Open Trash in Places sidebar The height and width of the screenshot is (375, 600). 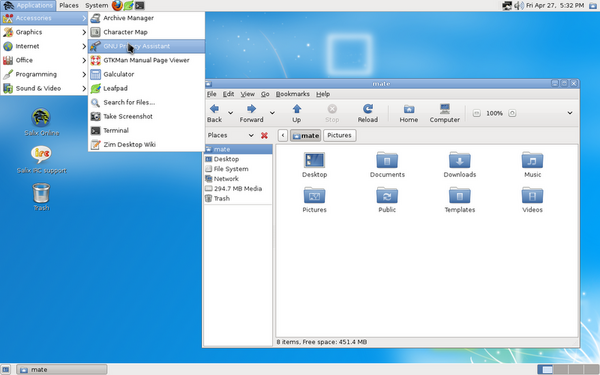tap(238, 199)
